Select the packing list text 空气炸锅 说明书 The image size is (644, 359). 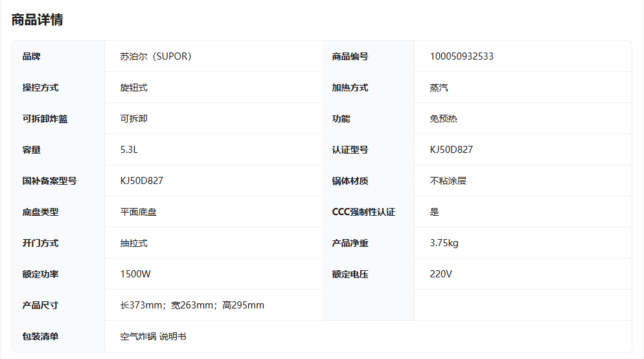click(153, 336)
